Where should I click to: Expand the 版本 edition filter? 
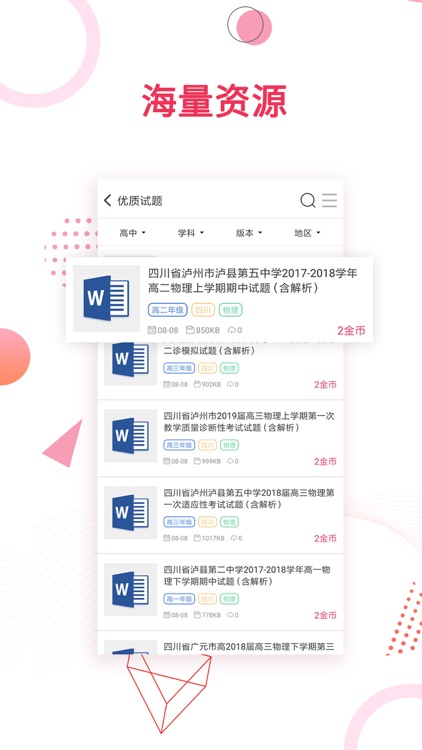point(249,233)
